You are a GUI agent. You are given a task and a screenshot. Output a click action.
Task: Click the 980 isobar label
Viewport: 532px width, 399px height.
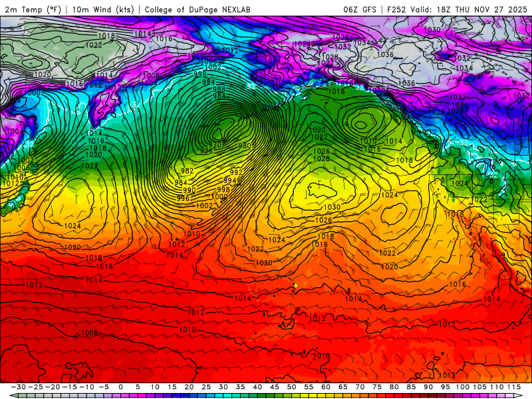click(244, 146)
